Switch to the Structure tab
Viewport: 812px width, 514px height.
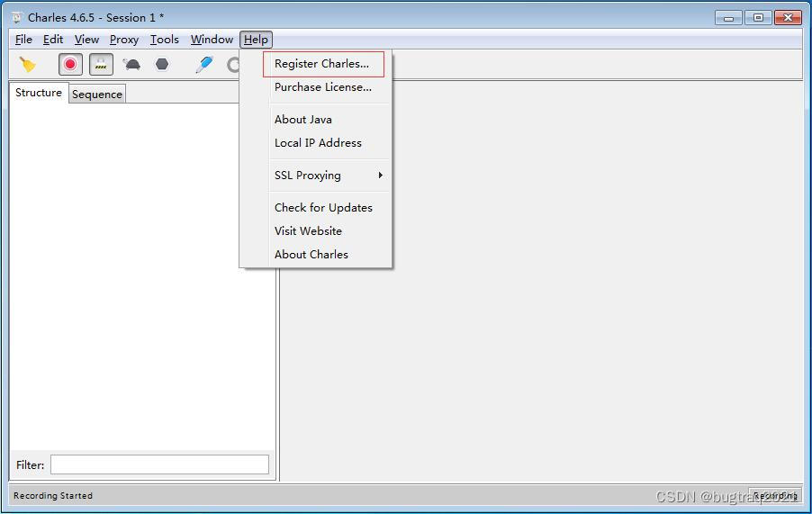pos(39,93)
